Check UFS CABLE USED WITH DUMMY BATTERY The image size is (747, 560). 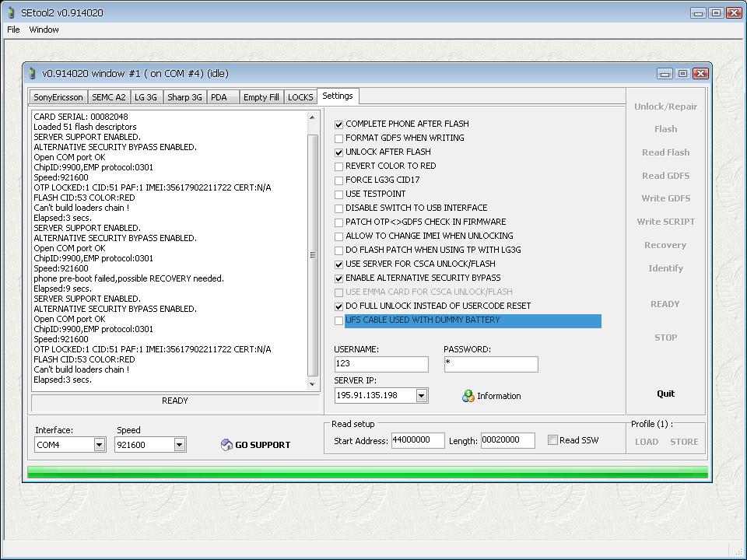(x=338, y=321)
